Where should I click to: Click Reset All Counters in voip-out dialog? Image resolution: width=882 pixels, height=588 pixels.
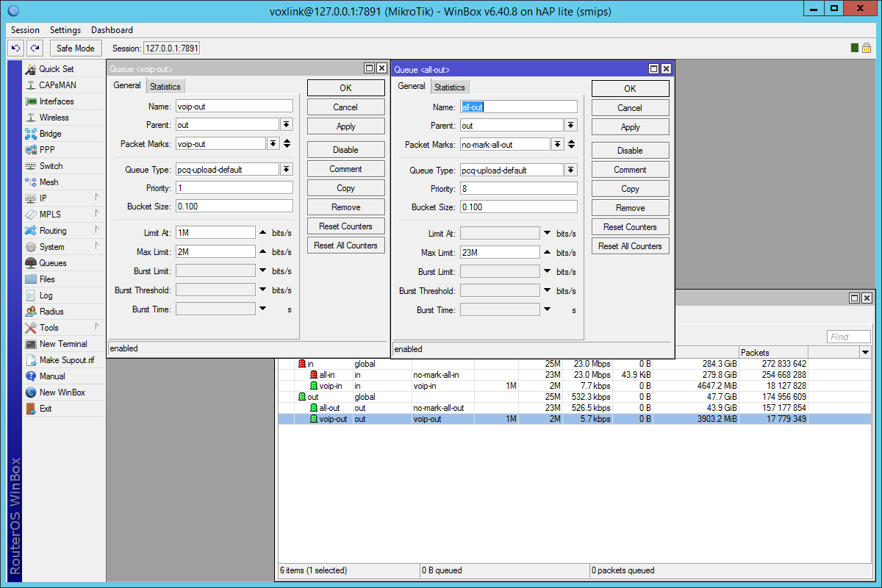346,245
